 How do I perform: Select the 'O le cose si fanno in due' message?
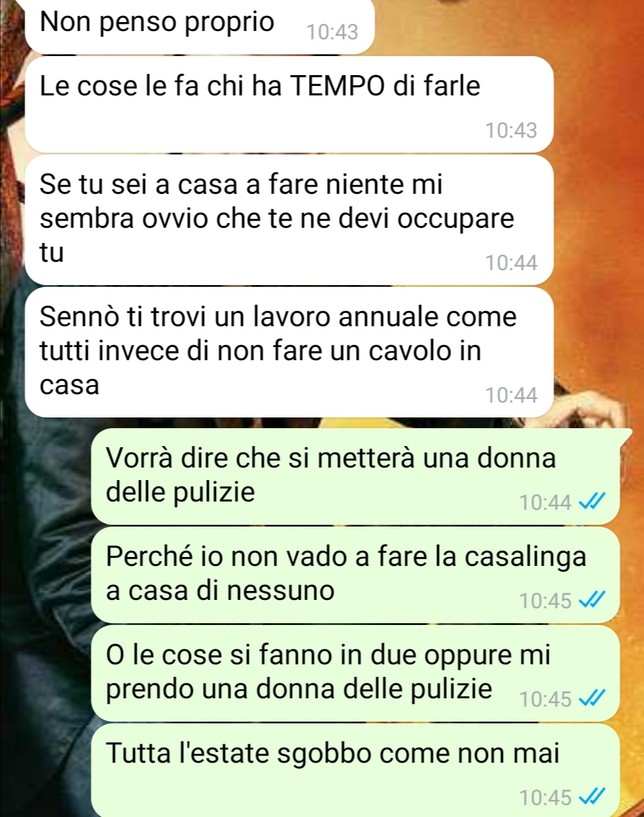pyautogui.click(x=355, y=673)
